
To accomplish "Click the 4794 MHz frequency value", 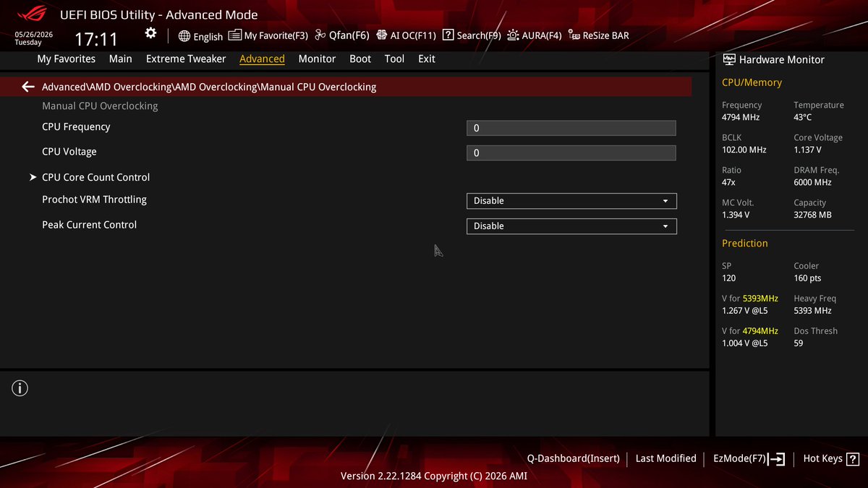I will point(741,117).
